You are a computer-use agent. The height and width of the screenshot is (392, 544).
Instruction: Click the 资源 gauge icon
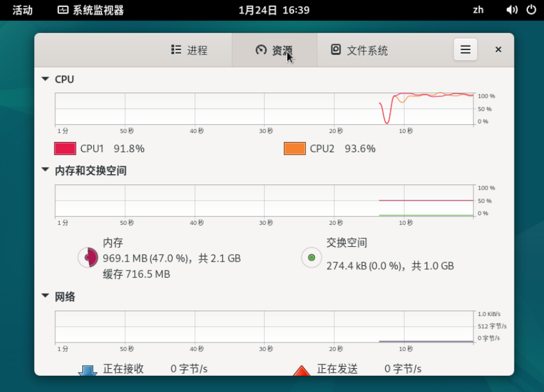261,50
